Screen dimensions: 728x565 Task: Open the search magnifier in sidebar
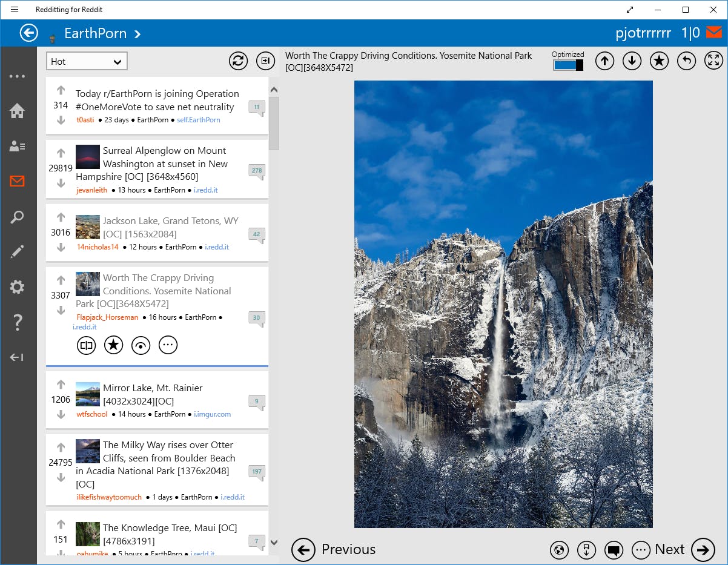pyautogui.click(x=17, y=217)
